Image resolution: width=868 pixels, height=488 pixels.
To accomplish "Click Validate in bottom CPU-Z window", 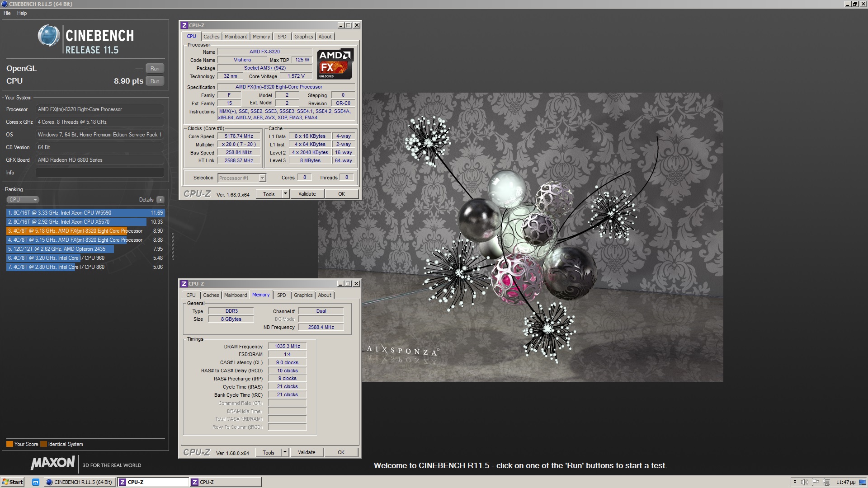I will [307, 453].
